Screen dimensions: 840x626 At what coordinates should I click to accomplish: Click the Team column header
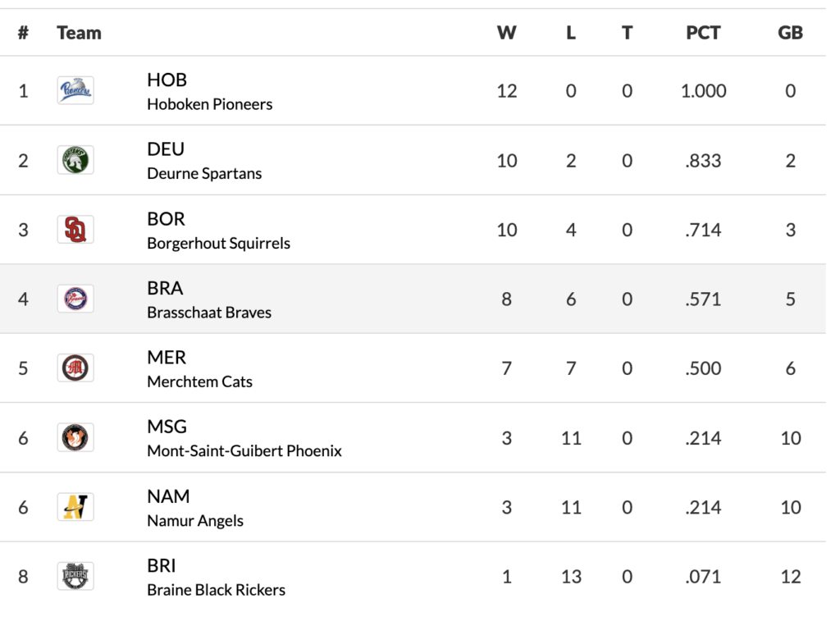(x=79, y=33)
